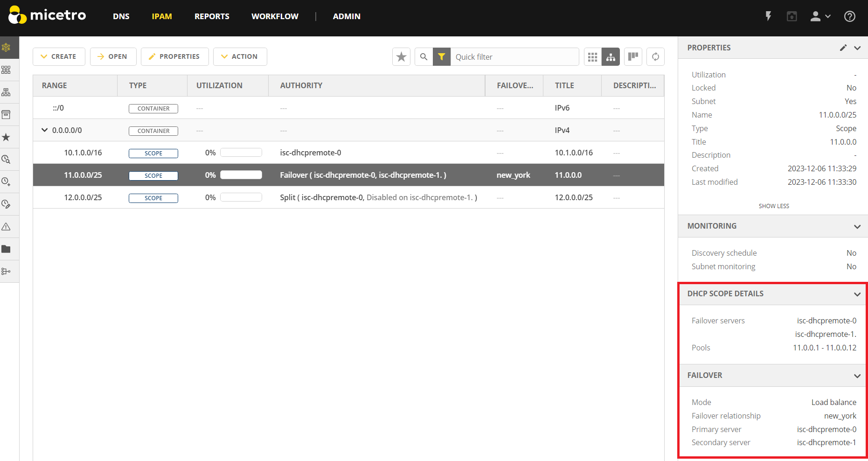The height and width of the screenshot is (461, 868).
Task: Click the favorites star filter icon
Action: (x=401, y=57)
